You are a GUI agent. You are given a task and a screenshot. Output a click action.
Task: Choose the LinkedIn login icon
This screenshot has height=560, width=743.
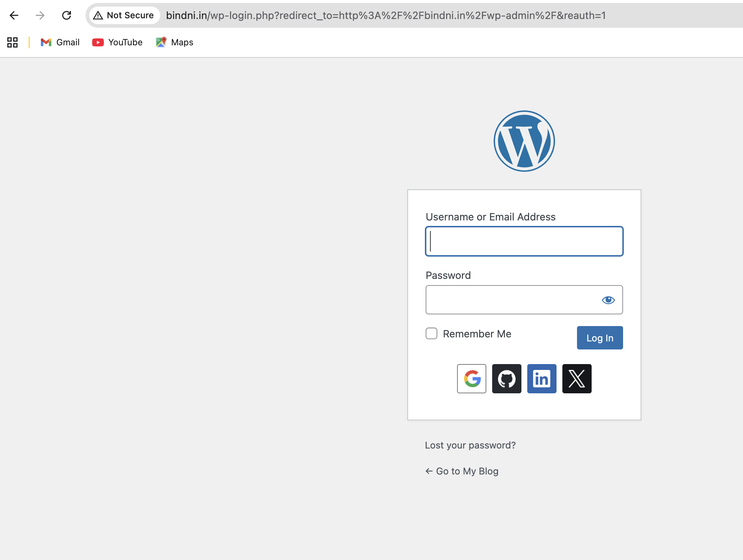click(x=542, y=378)
